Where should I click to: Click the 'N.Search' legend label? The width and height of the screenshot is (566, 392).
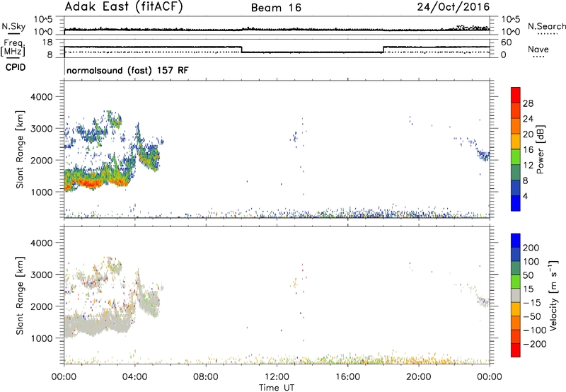tap(546, 26)
